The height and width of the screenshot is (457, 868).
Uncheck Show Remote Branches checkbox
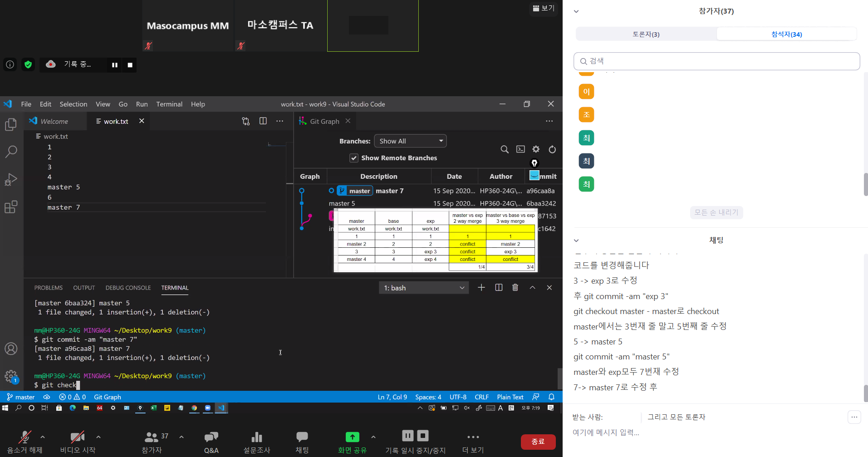pos(354,158)
